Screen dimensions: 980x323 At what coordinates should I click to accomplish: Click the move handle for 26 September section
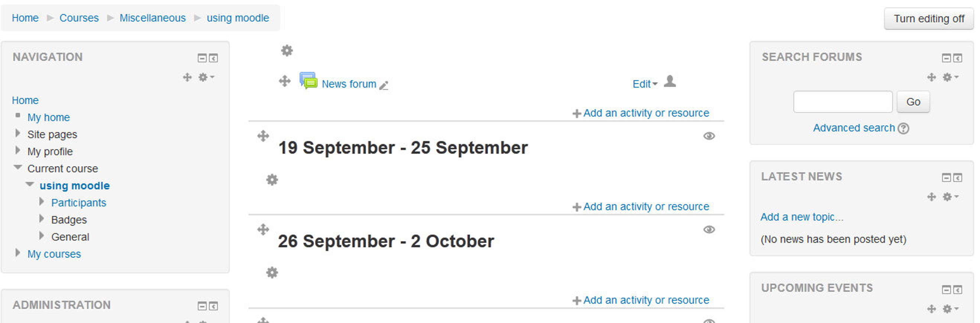263,229
